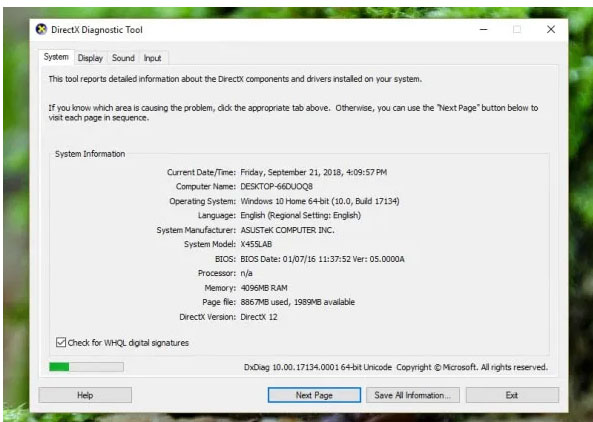Click system model X455LAB
This screenshot has width=593, height=422.
coord(256,244)
